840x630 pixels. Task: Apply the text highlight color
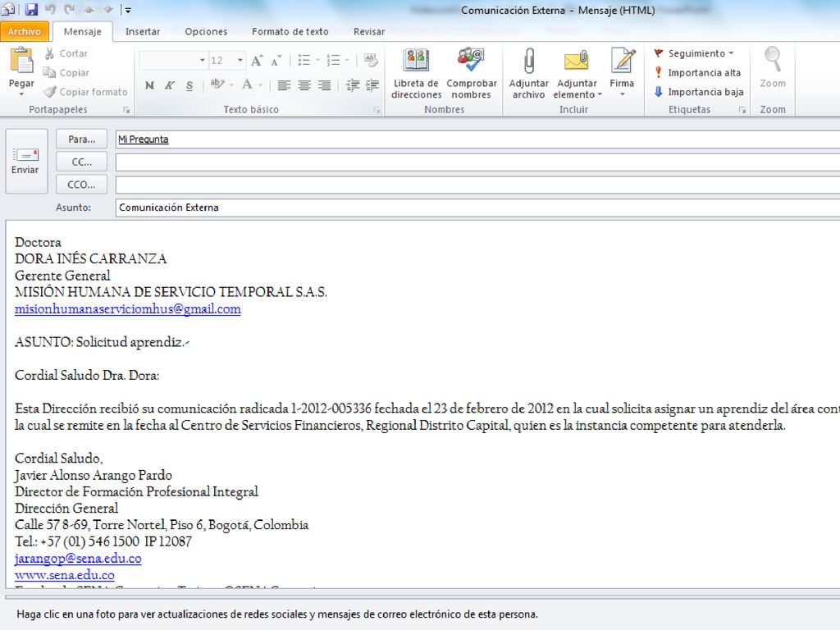point(217,84)
